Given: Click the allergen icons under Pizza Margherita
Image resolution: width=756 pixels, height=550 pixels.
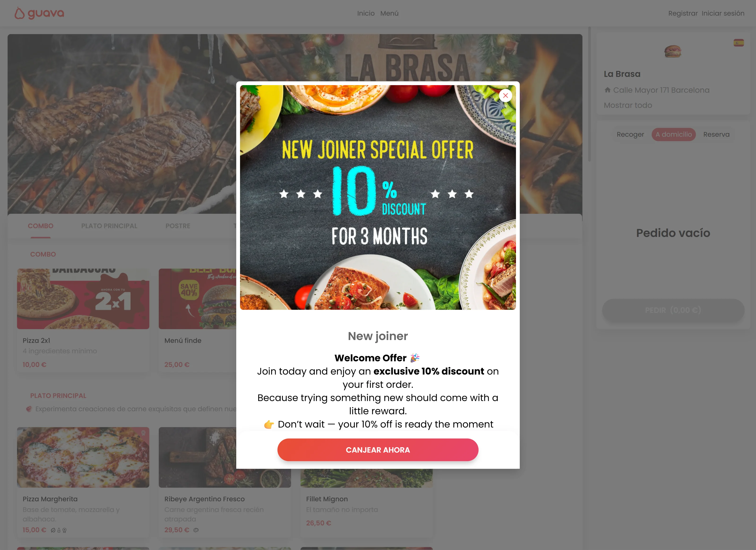Looking at the screenshot, I should coord(59,530).
